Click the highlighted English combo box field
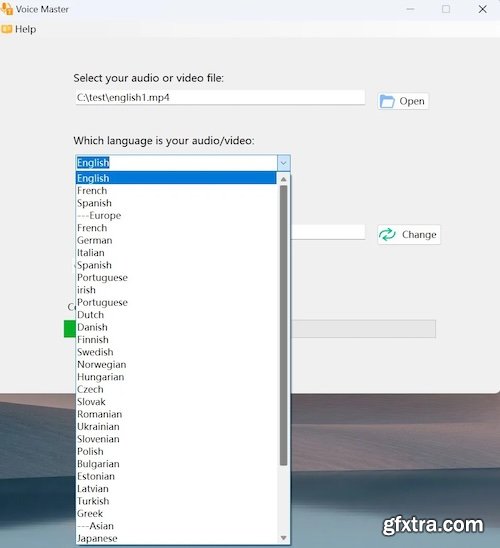500x548 pixels. tap(176, 163)
